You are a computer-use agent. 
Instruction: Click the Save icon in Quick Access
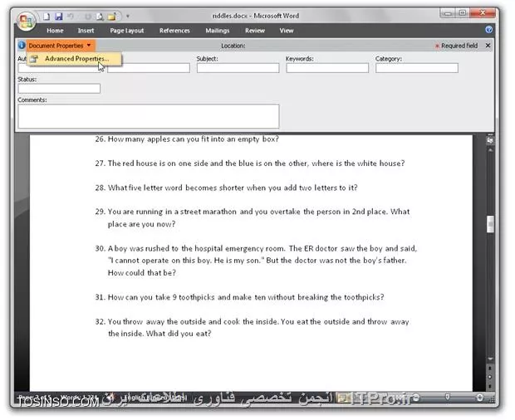(58, 16)
